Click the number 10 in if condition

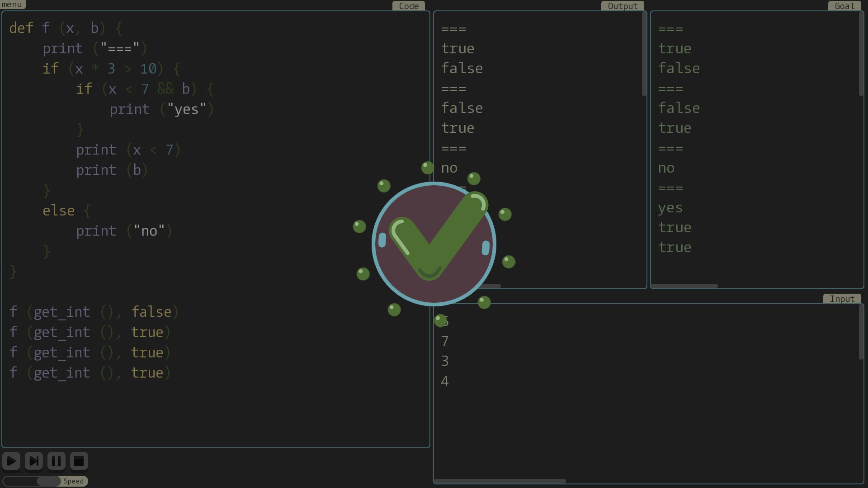point(148,69)
